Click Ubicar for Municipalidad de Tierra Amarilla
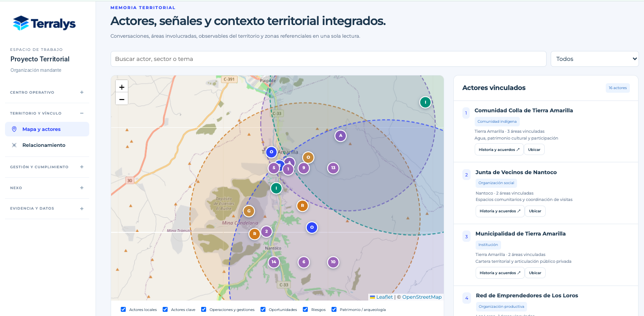Screen dimensions: 644x316 click(535, 273)
